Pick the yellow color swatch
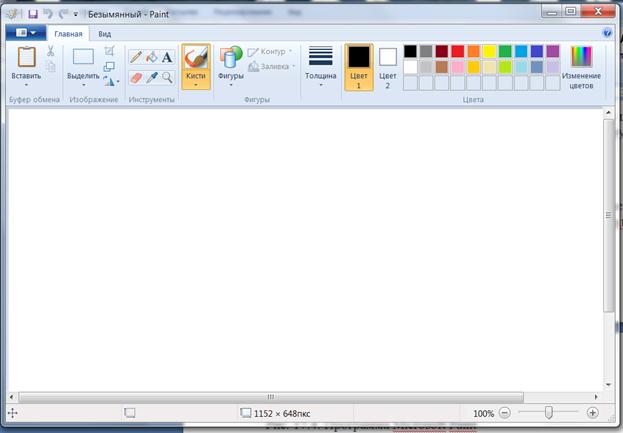Screen dimensions: 623x433 (490, 51)
